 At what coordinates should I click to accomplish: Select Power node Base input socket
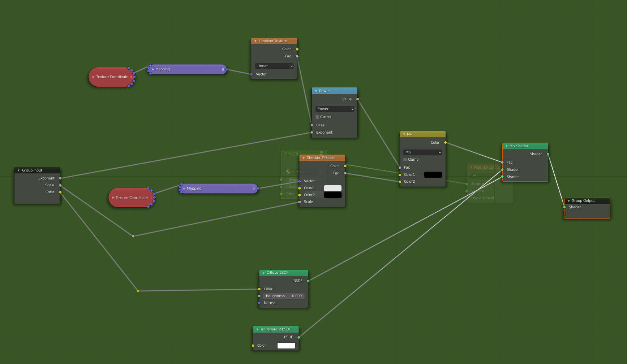[x=312, y=125]
